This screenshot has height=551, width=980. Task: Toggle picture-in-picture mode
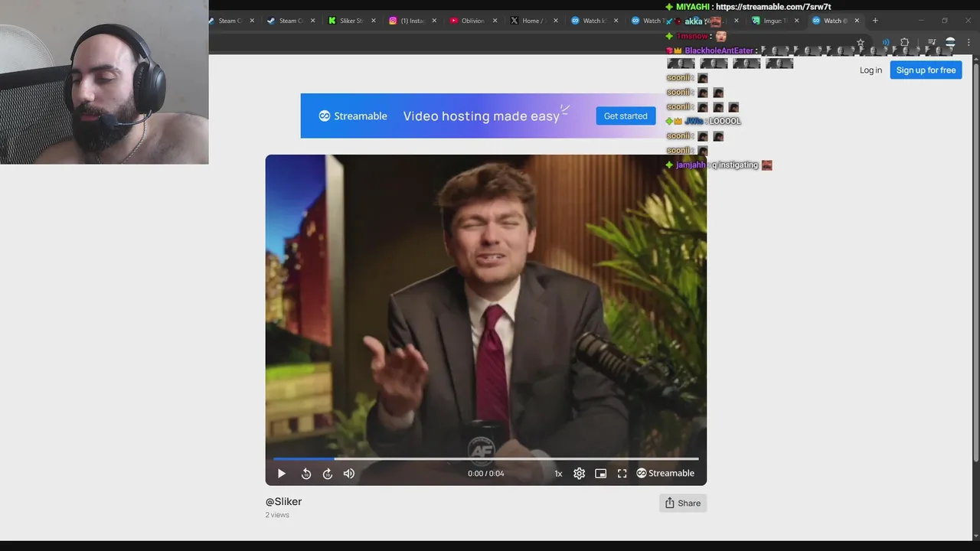coord(601,474)
